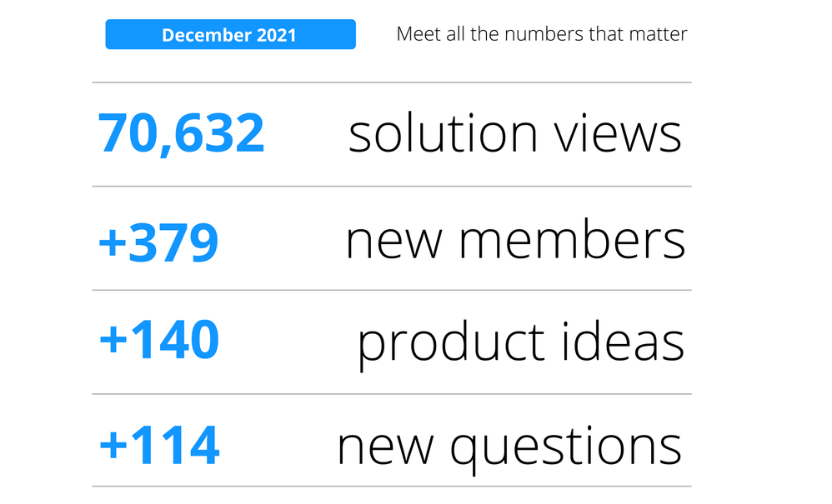
Task: Click the divider line above 70,632
Action: (x=392, y=82)
